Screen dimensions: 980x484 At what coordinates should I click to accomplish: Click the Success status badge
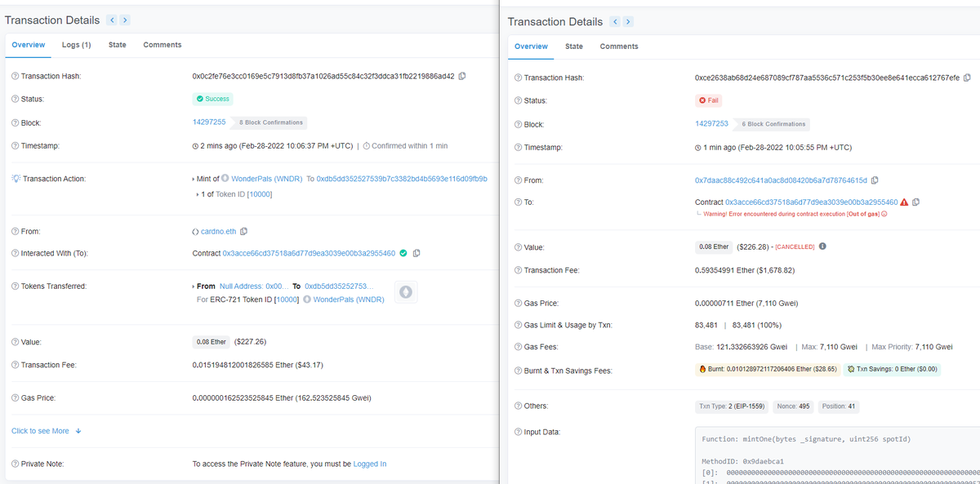pos(212,99)
